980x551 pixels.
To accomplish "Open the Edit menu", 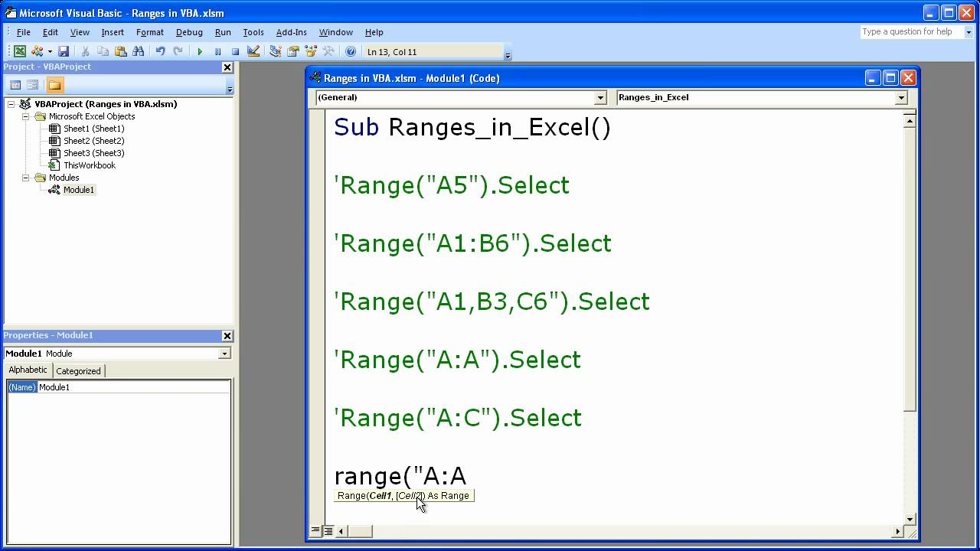I will click(x=51, y=32).
